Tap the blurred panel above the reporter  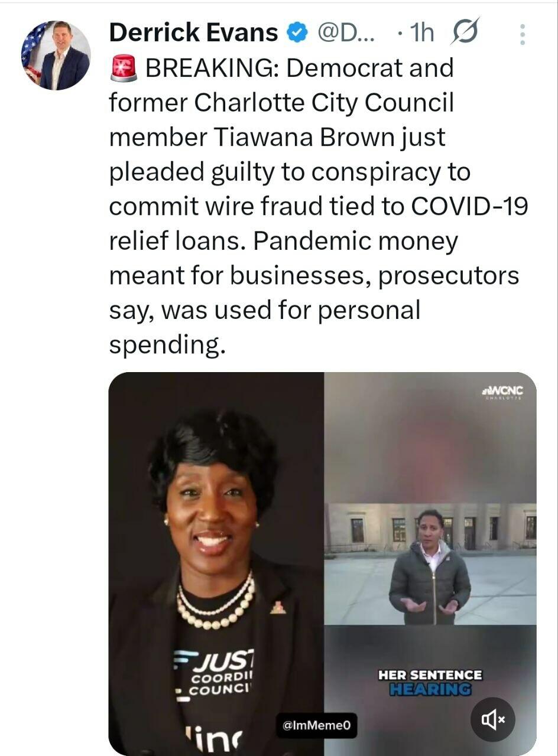[430, 438]
